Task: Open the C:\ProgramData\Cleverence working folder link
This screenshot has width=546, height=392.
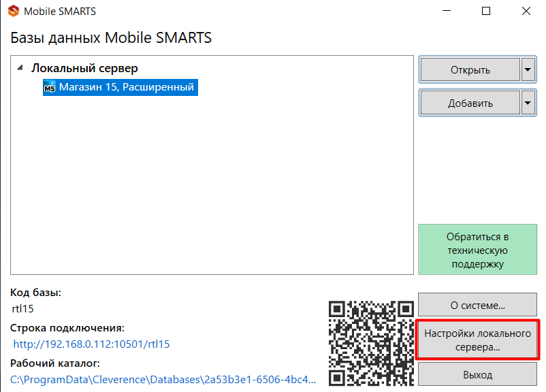Action: [x=163, y=379]
